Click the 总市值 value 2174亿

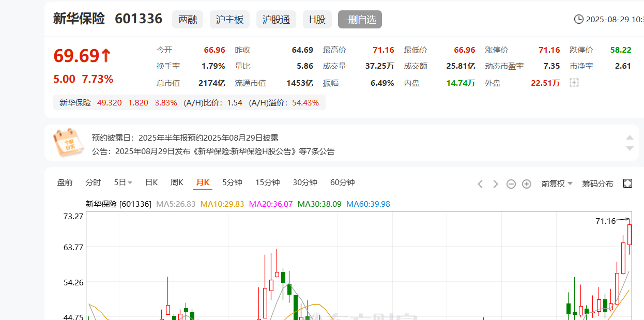tap(212, 83)
